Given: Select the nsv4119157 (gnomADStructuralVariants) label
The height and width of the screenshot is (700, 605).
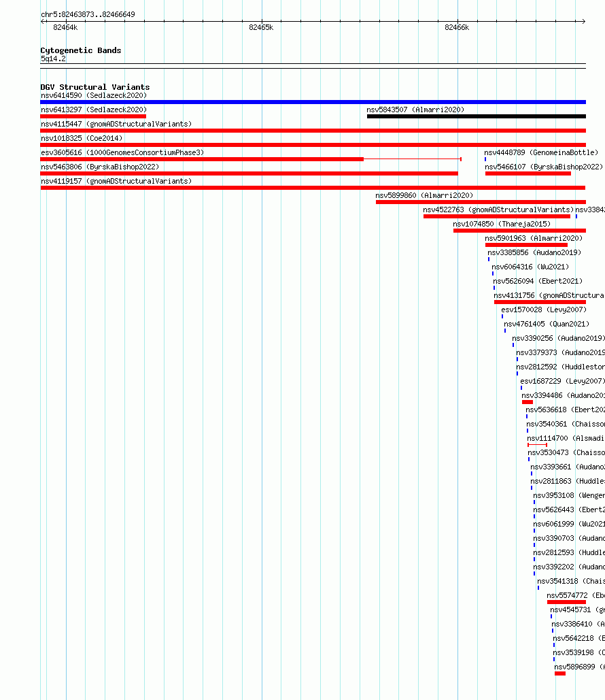Looking at the screenshot, I should pyautogui.click(x=116, y=181).
